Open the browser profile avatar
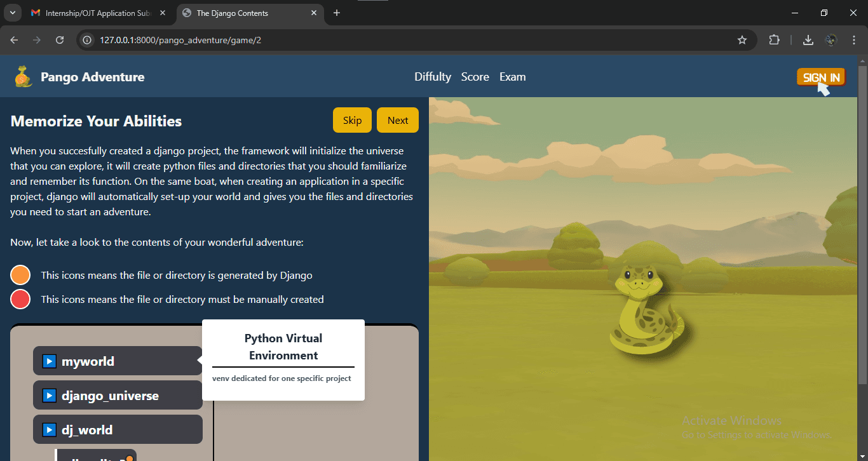868x461 pixels. point(831,40)
